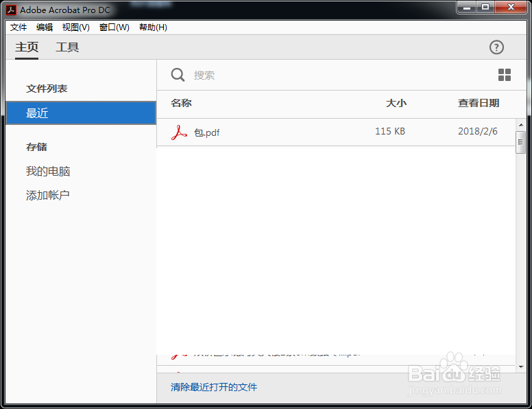Screen dimensions: 532x409
Task: Select the 包.pdf file name
Action: (x=206, y=132)
